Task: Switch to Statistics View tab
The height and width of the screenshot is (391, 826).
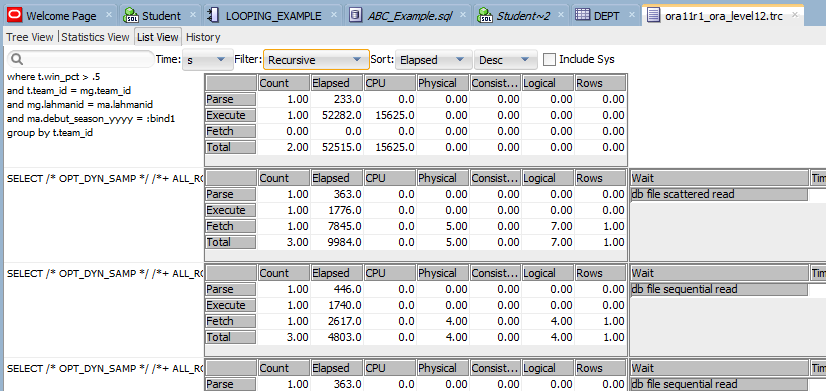Action: tap(95, 37)
